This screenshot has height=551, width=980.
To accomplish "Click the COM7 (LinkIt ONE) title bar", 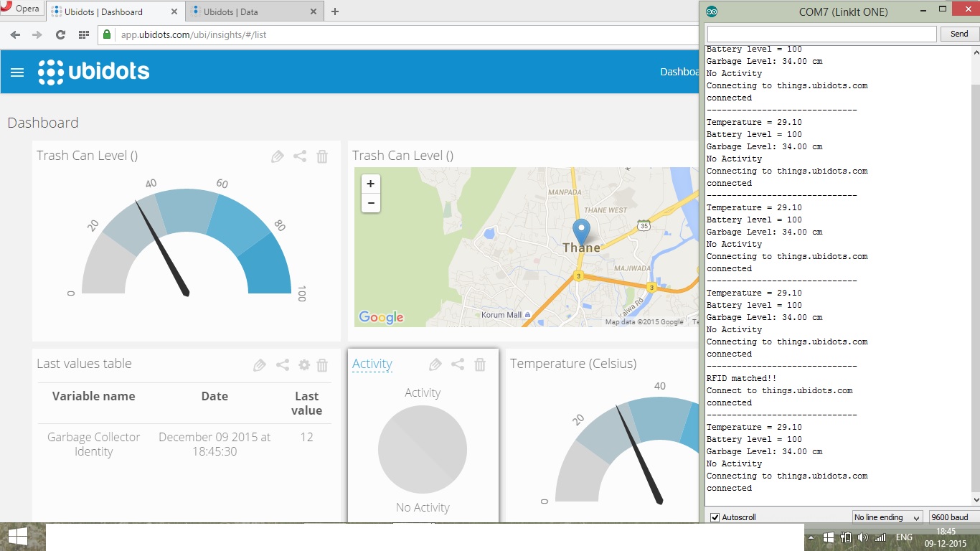I will point(843,11).
